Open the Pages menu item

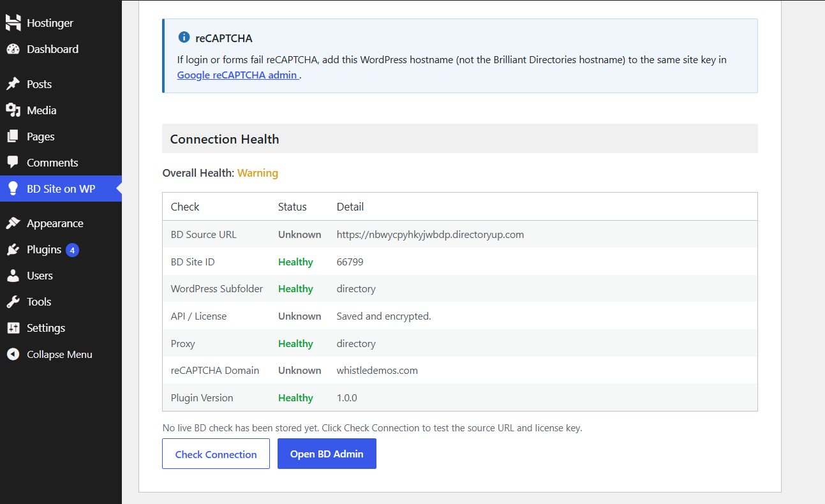pos(61,137)
